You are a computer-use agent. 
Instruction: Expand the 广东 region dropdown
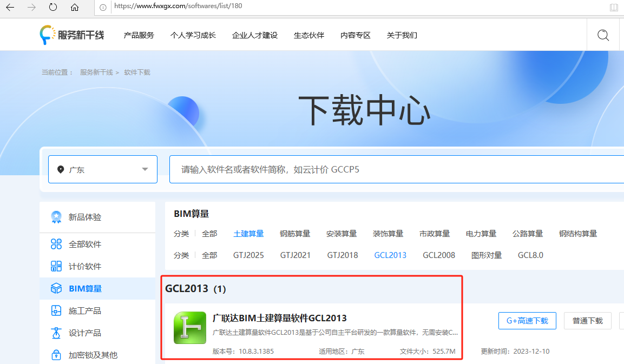(x=103, y=169)
